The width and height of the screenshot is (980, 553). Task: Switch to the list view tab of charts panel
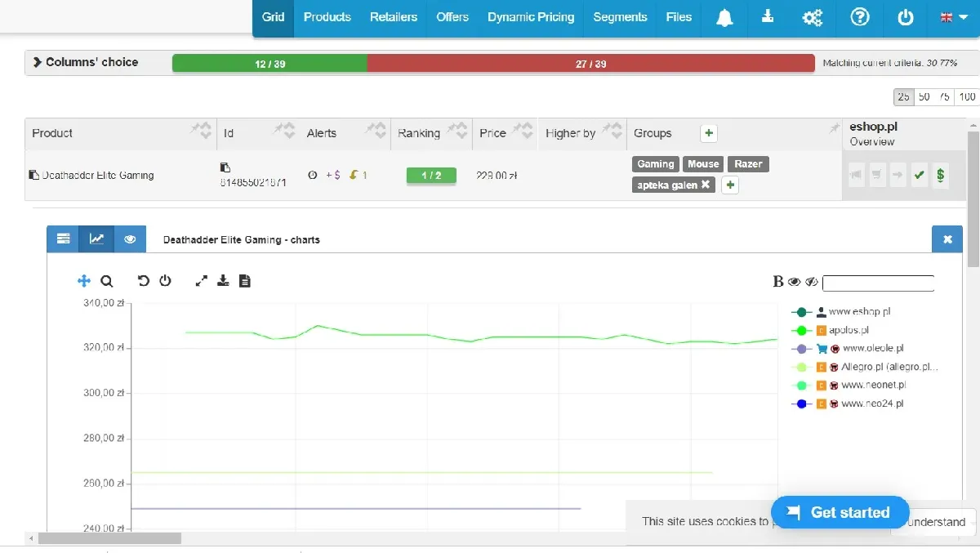pos(63,239)
